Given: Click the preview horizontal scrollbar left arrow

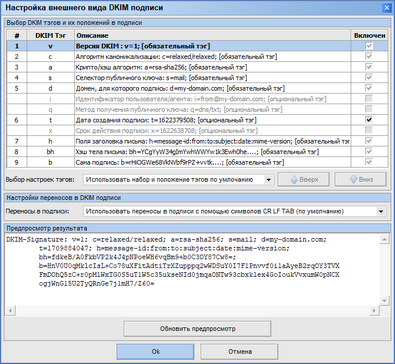Looking at the screenshot, I should tap(11, 311).
